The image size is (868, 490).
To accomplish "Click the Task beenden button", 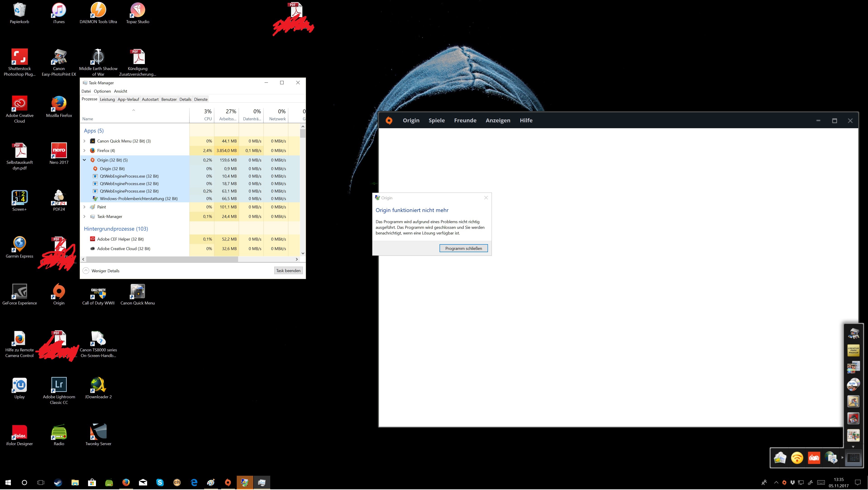I will pyautogui.click(x=288, y=271).
